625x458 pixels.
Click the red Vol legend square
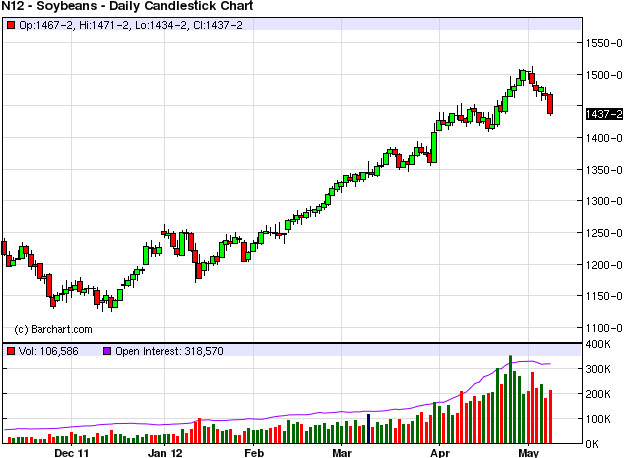click(11, 351)
